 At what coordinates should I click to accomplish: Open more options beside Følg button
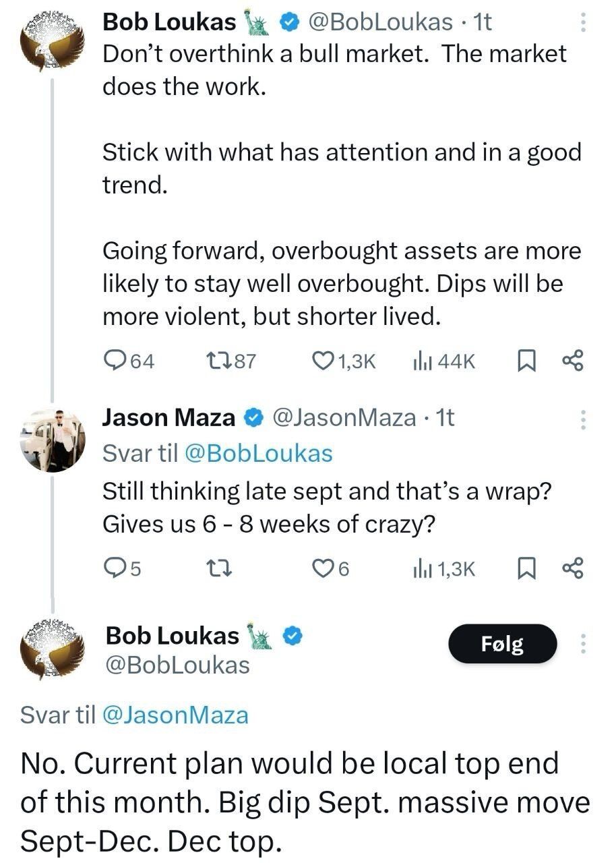583,645
